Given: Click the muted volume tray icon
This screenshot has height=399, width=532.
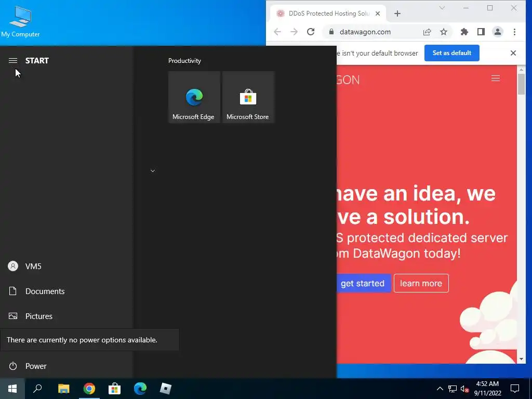Looking at the screenshot, I should pos(464,389).
